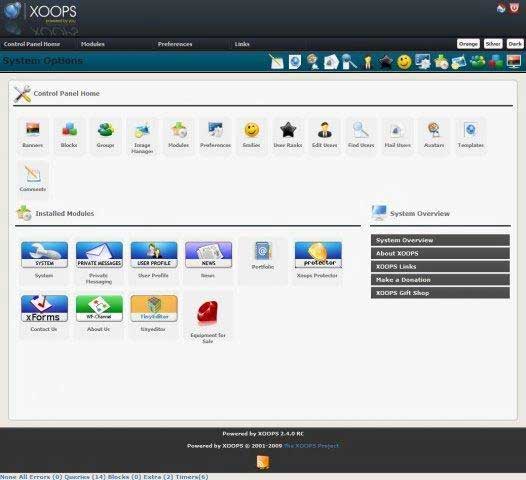Click the Blocks (0) debug link
526x480 pixels.
[124, 477]
